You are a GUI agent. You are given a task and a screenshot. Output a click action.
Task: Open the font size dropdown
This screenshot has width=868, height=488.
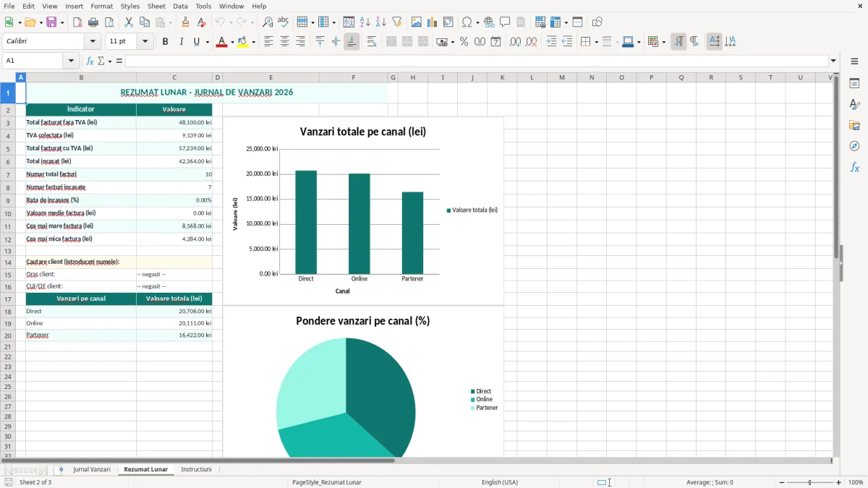coord(145,42)
